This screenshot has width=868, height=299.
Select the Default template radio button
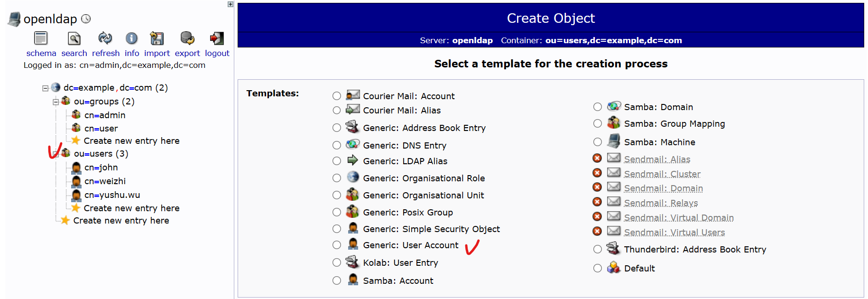(x=598, y=268)
